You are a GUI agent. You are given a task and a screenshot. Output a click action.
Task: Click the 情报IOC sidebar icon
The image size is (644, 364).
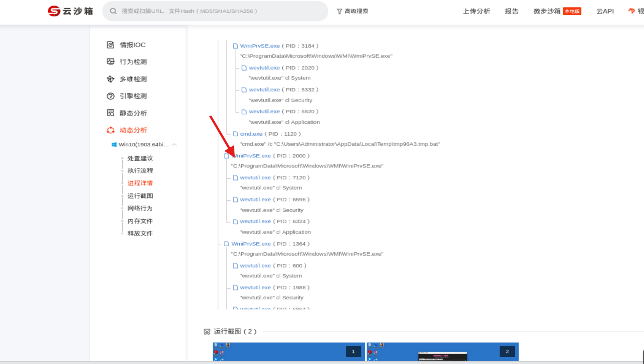point(111,45)
